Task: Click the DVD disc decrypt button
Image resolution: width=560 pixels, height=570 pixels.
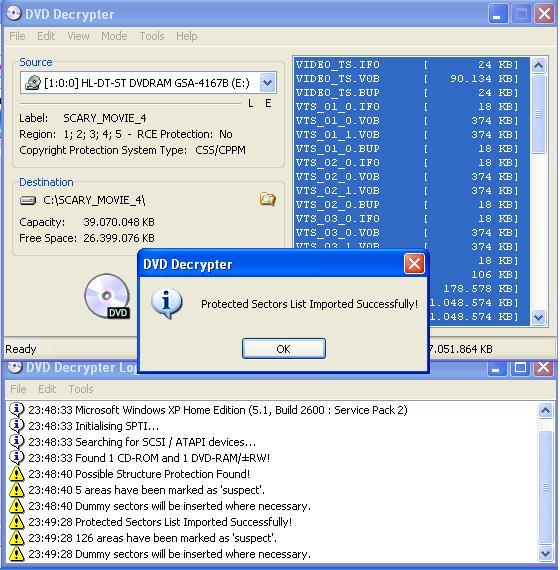Action: pyautogui.click(x=107, y=296)
